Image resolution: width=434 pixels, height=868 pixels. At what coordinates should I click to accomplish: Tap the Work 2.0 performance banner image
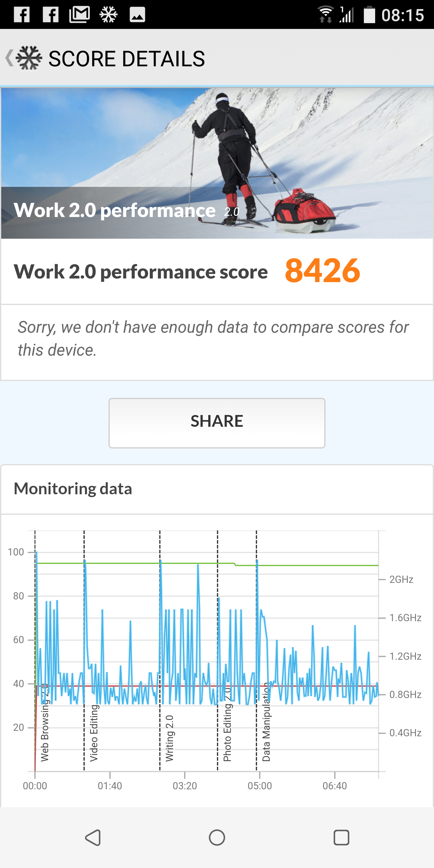(217, 163)
